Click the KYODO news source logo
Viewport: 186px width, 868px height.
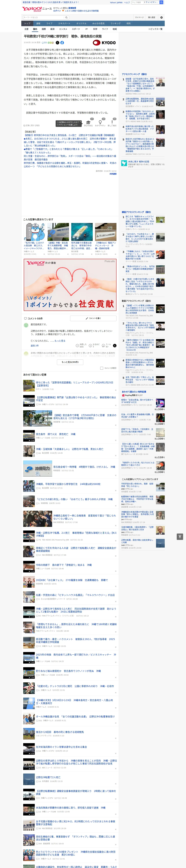pos(104,43)
